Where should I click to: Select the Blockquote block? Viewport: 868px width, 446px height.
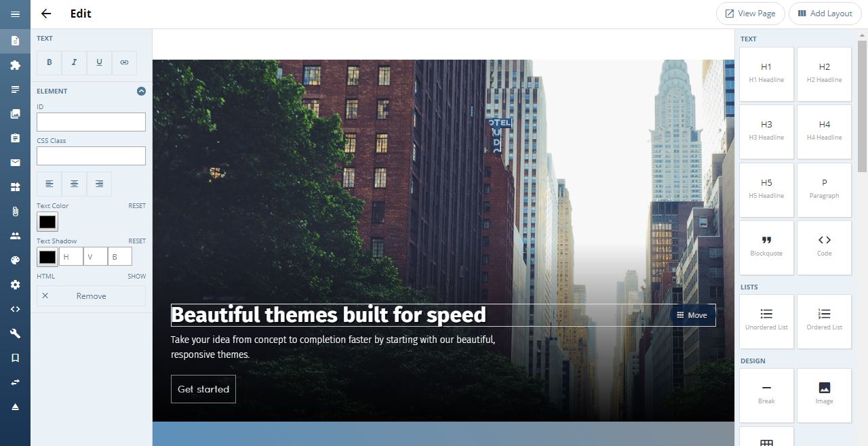coord(766,247)
